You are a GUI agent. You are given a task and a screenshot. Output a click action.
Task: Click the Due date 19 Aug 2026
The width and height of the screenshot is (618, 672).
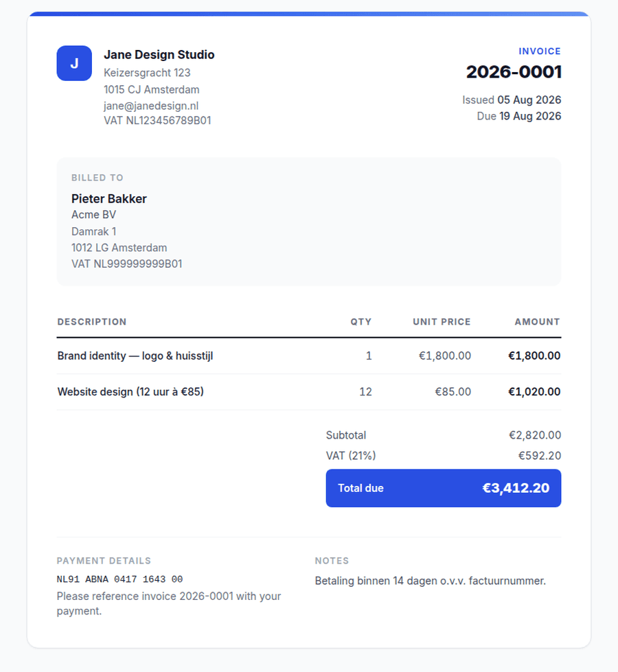pyautogui.click(x=530, y=116)
